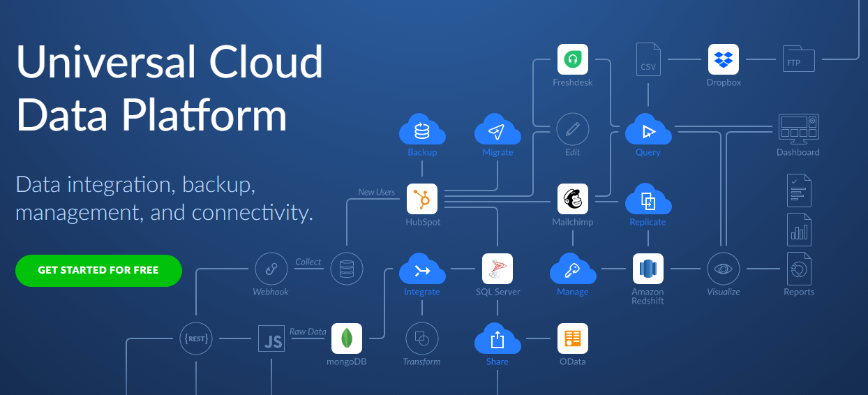Click the CSV file icon
The image size is (868, 395).
[648, 59]
